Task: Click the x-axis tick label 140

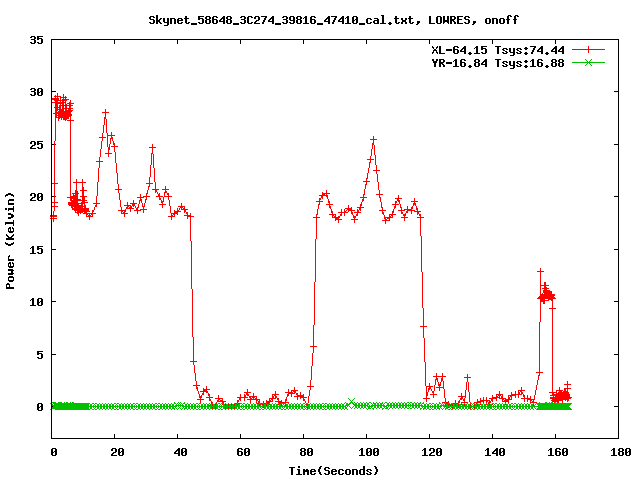Action: click(495, 452)
